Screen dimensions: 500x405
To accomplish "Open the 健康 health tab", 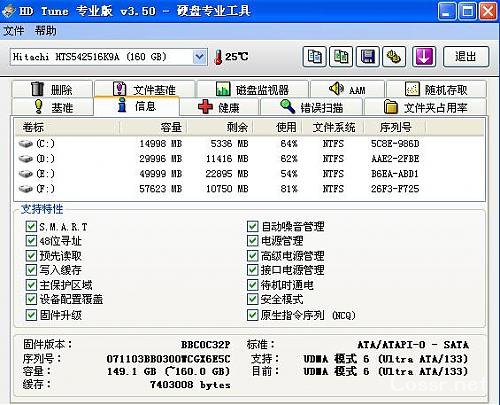I will [x=219, y=107].
